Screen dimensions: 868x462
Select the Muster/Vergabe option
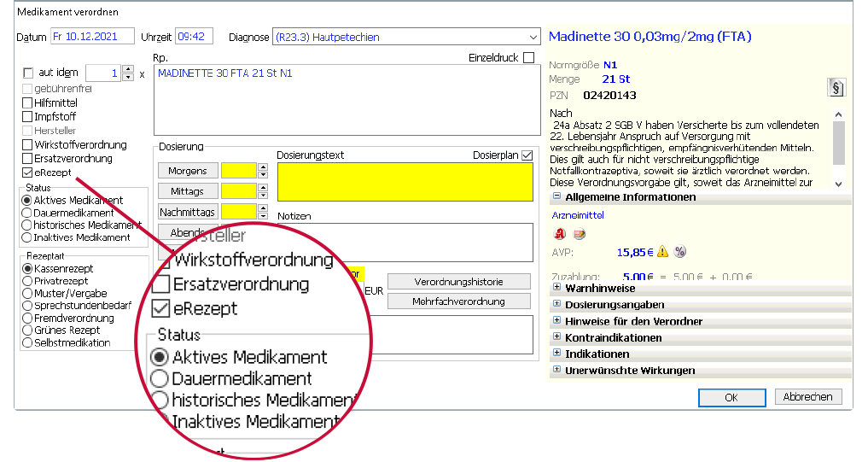[27, 294]
